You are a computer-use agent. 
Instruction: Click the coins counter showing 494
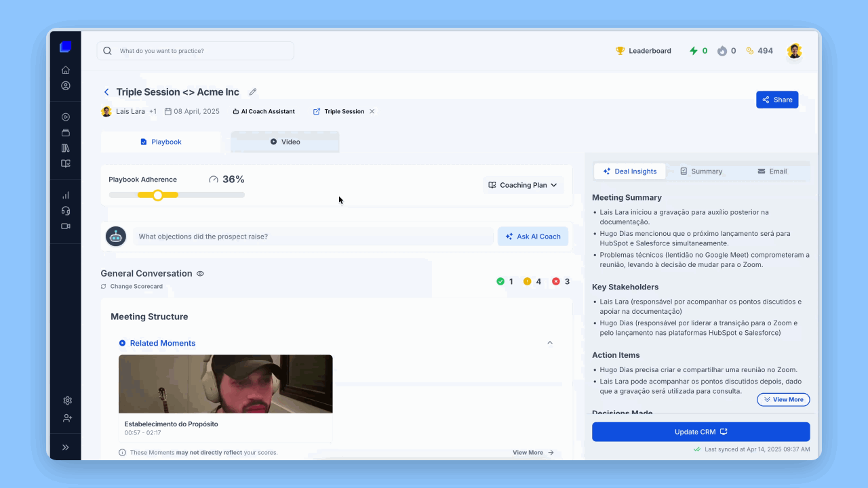coord(759,51)
